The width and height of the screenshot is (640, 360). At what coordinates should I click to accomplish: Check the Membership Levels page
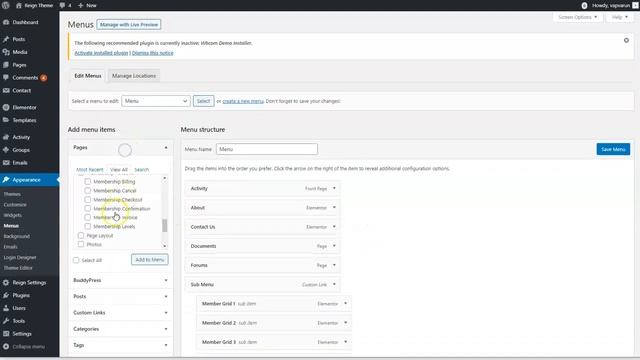[x=87, y=226]
